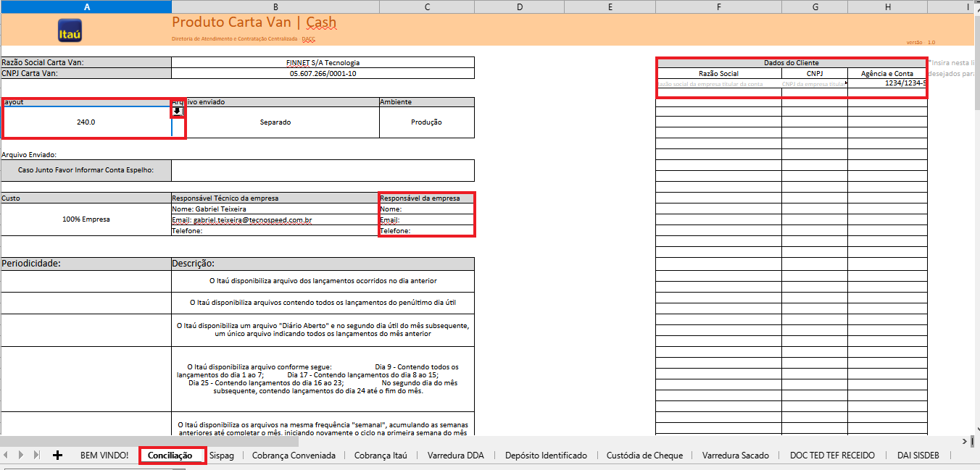The width and height of the screenshot is (980, 470).
Task: Click the 'Periodicidade:' section header
Action: tap(86, 264)
